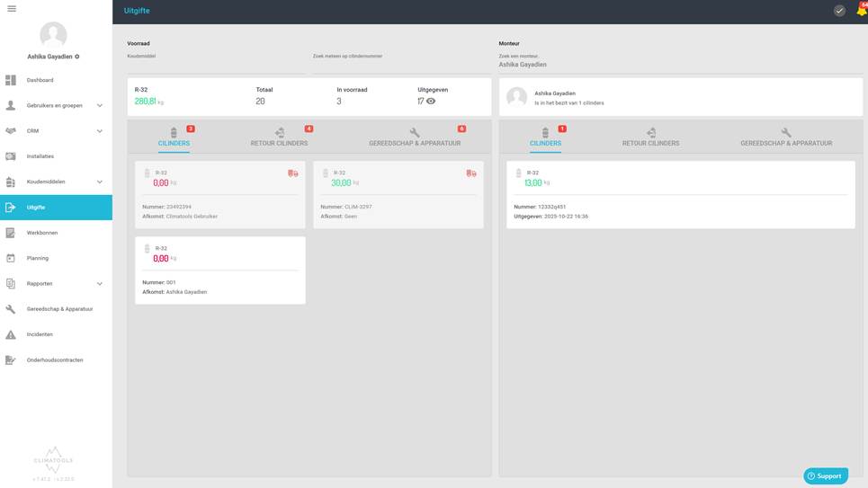Image resolution: width=868 pixels, height=488 pixels.
Task: Click cylinder icon on card 12332q451
Action: pos(519,173)
